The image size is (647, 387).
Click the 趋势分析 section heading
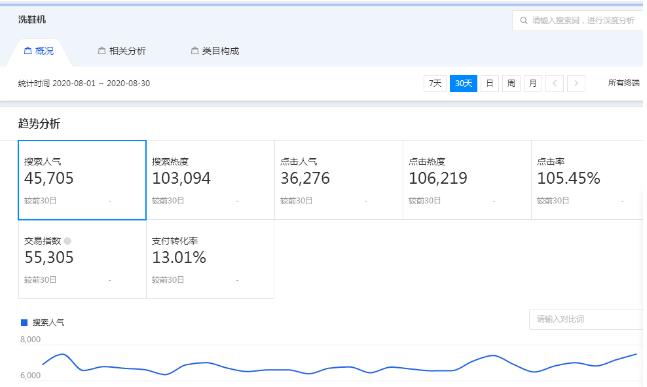[x=39, y=123]
